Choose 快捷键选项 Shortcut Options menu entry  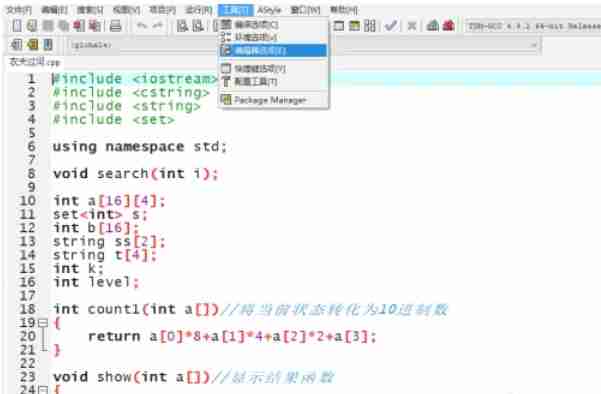pyautogui.click(x=273, y=69)
